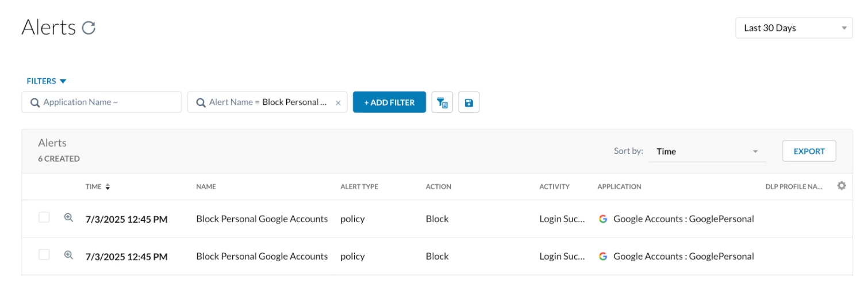868x290 pixels.
Task: Click the Alerts page title
Action: point(49,27)
